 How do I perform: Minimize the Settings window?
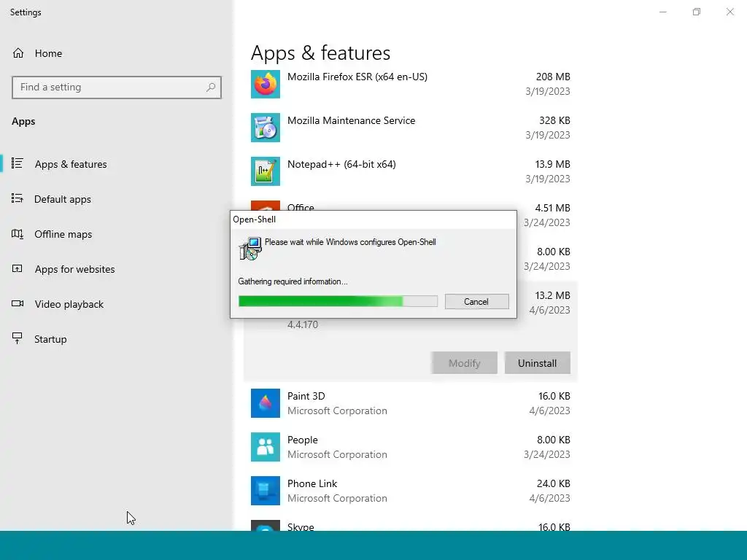(x=662, y=12)
